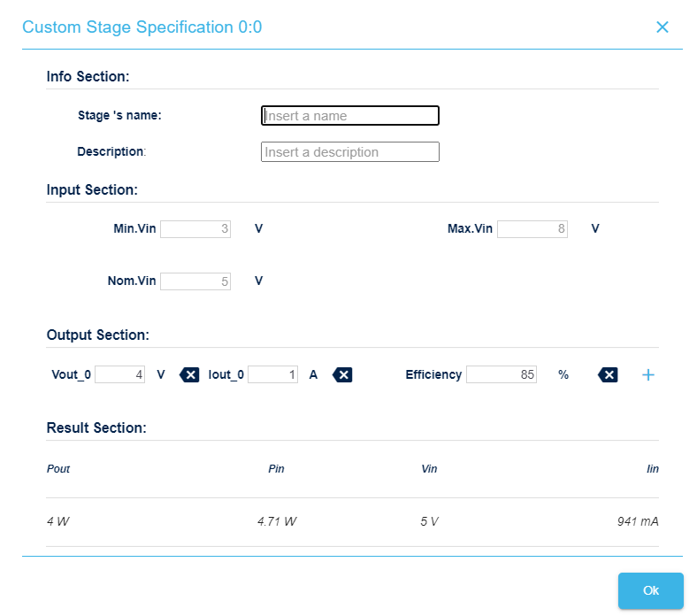Image resolution: width=697 pixels, height=616 pixels.
Task: Click the V unit beside Min.Vin
Action: pyautogui.click(x=258, y=228)
